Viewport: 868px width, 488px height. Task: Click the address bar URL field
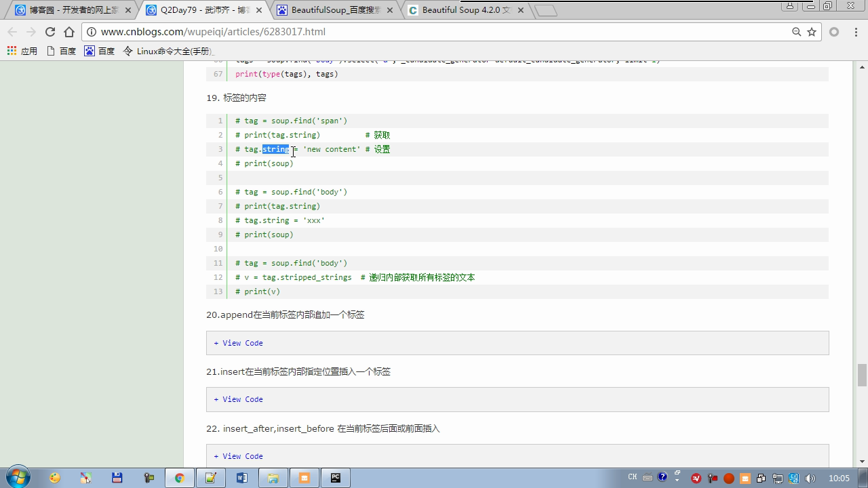click(x=407, y=32)
